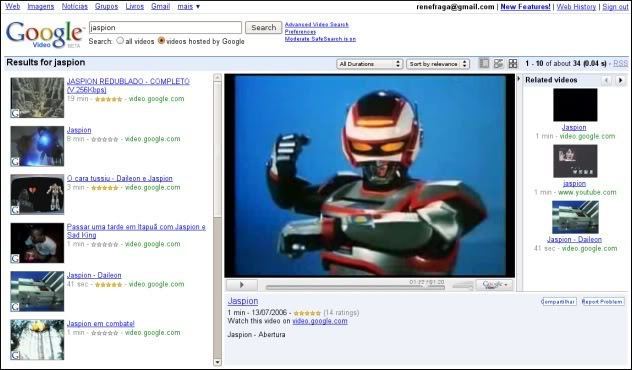Switch to grid view layout icon
632x370 pixels.
(513, 63)
